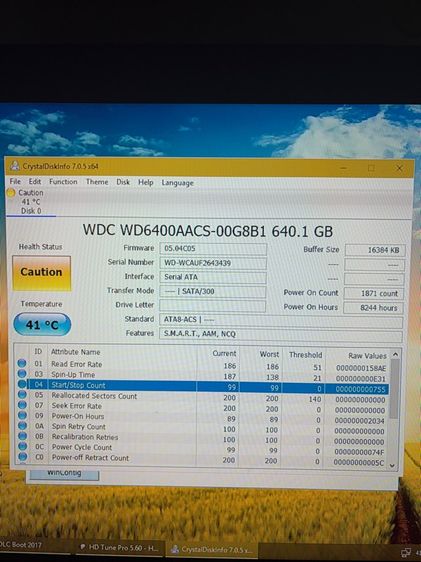Select the Spin-Up Time attribute row

pyautogui.click(x=203, y=376)
